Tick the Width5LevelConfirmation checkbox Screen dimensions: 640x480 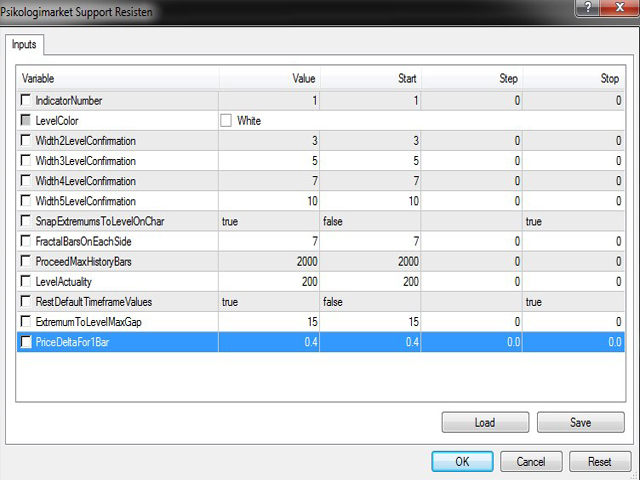[26, 201]
